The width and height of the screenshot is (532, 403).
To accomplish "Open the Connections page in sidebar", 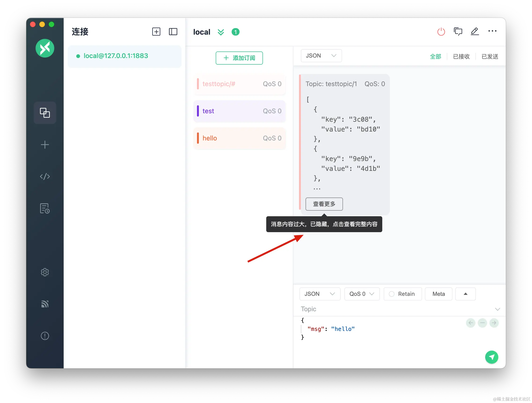I will click(x=45, y=113).
